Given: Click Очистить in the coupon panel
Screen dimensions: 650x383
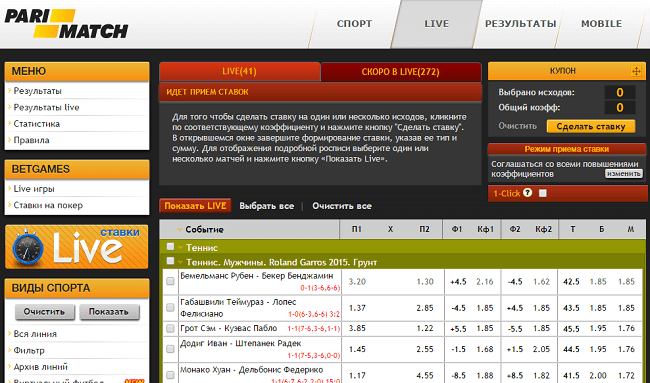Looking at the screenshot, I should tap(517, 126).
